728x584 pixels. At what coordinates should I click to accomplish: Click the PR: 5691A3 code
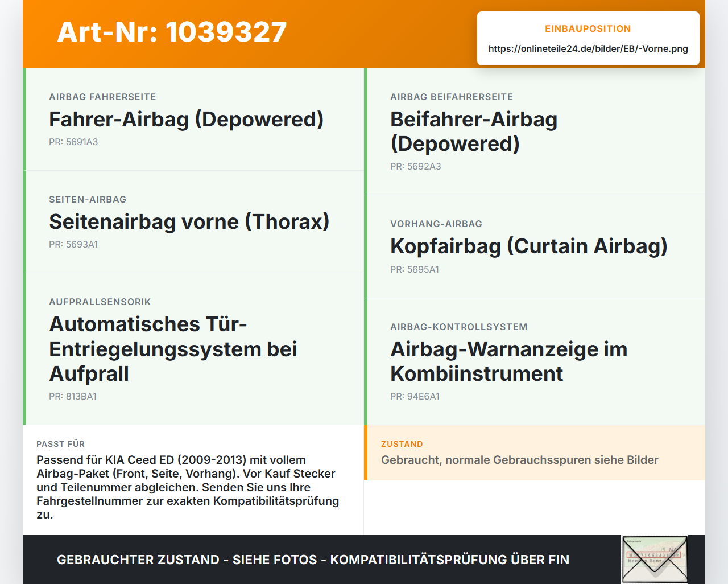click(x=73, y=142)
